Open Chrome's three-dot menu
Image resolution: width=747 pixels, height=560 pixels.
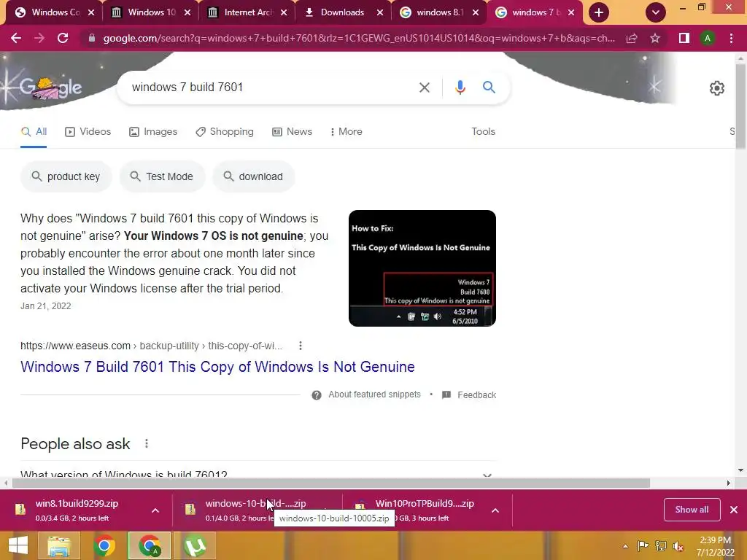731,38
